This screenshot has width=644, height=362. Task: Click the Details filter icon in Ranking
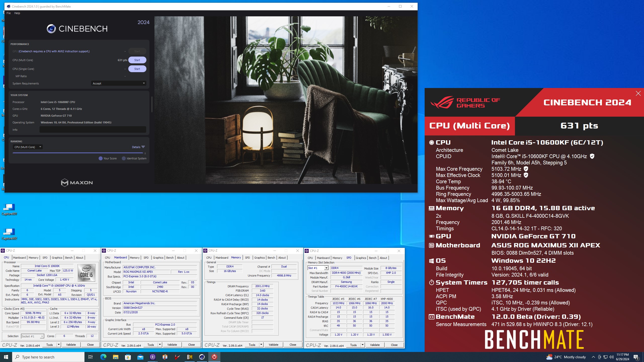[143, 147]
